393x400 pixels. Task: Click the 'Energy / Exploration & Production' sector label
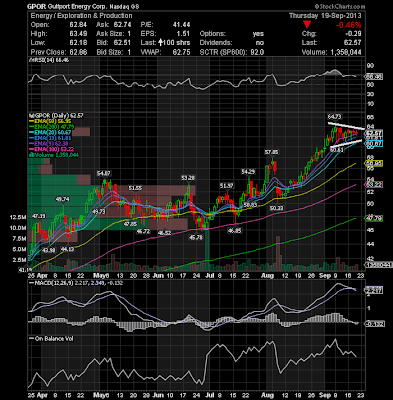point(81,16)
